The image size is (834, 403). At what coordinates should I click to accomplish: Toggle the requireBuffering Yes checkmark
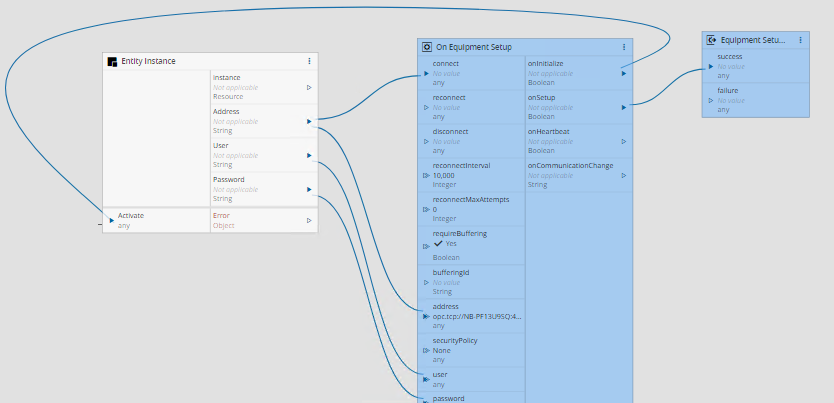[x=438, y=244]
